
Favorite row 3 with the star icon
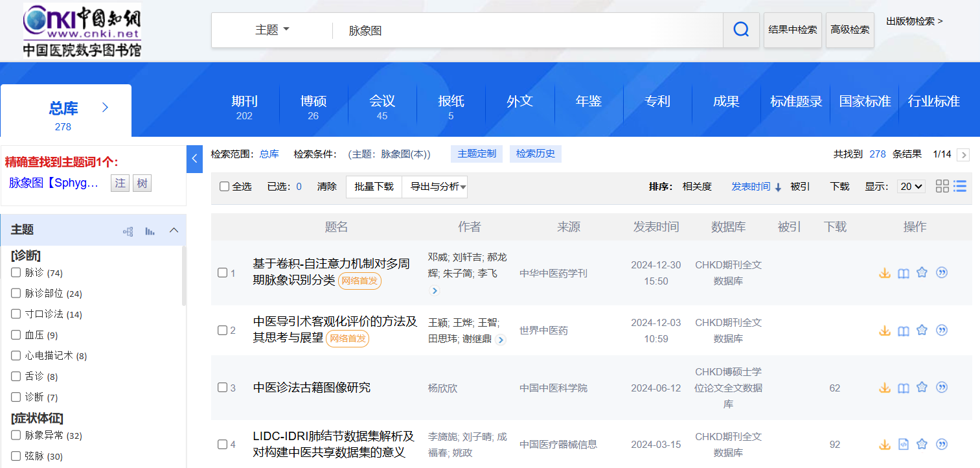(x=922, y=387)
